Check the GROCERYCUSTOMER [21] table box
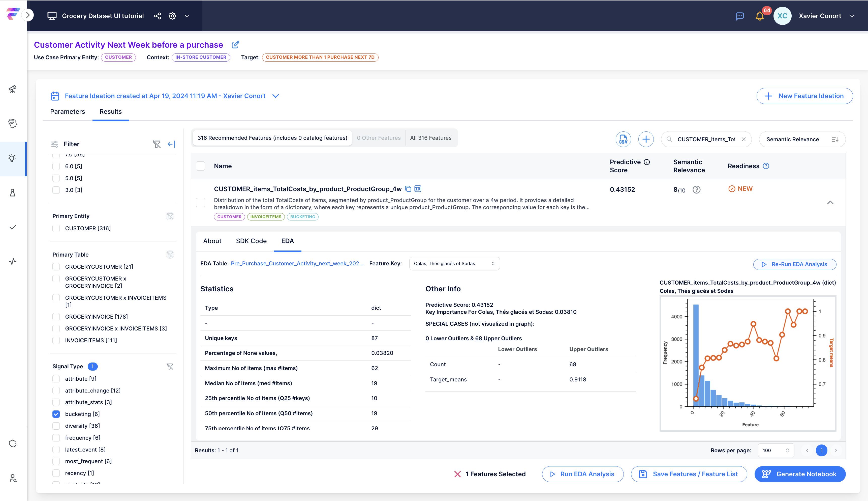 pyautogui.click(x=56, y=267)
